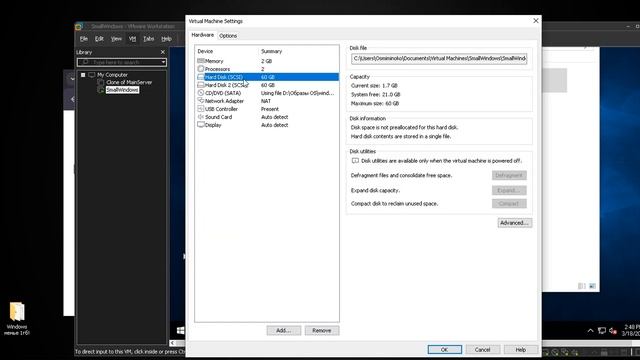Click the Hard Disk 2 drive icon
The image size is (640, 360).
click(200, 85)
